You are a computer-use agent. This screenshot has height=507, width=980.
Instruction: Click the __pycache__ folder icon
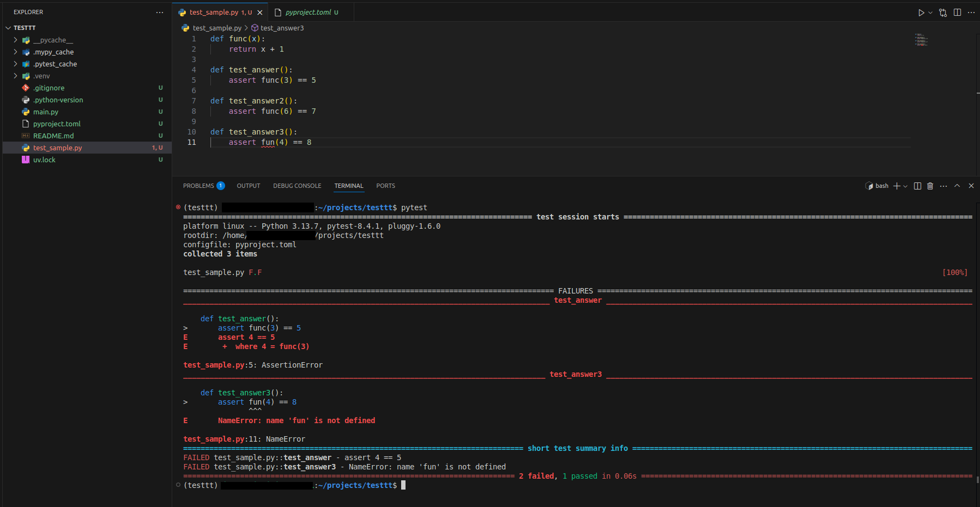(x=26, y=40)
